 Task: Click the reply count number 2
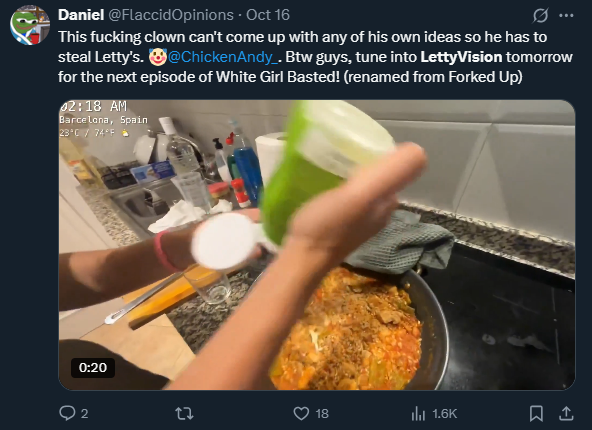coord(85,414)
